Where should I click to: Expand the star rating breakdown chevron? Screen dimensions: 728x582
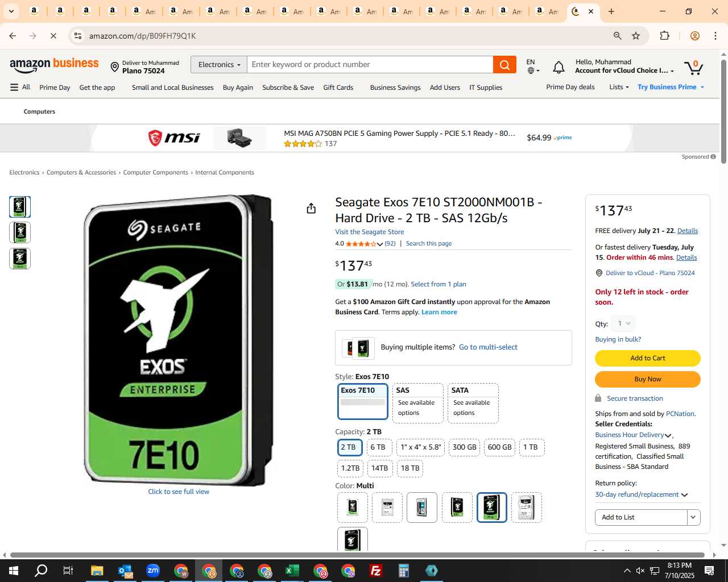380,244
